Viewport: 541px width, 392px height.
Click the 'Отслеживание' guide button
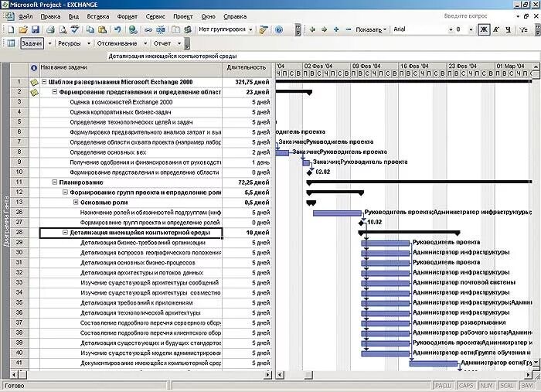(x=117, y=43)
